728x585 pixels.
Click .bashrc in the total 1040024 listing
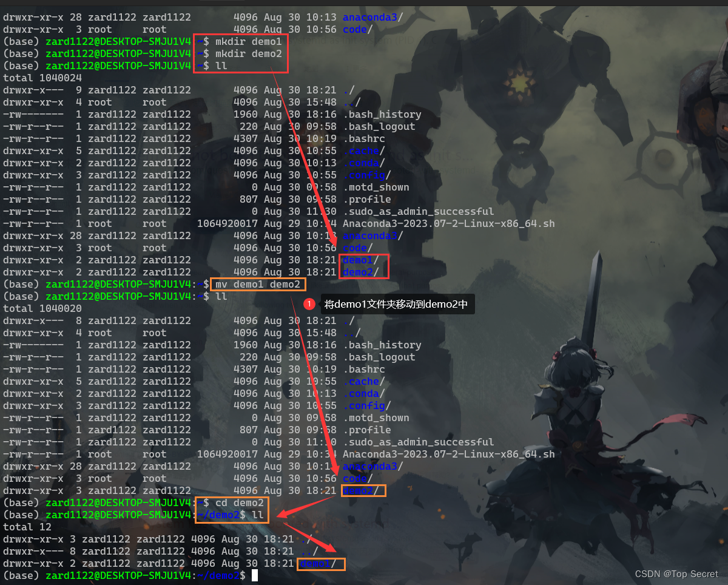coord(364,138)
